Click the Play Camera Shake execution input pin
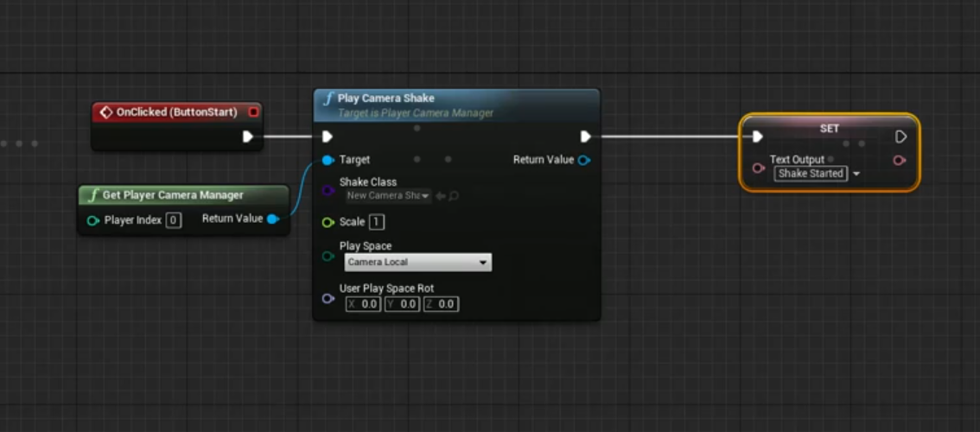 tap(327, 137)
